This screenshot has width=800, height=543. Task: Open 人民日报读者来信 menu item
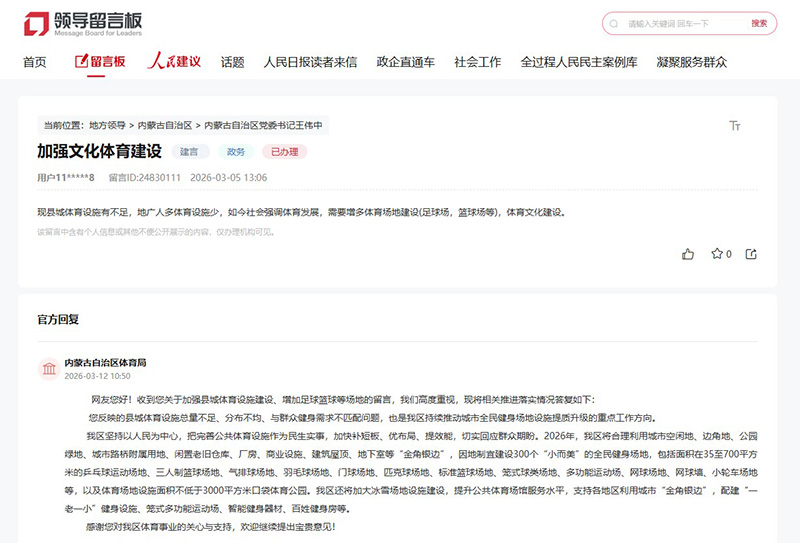coord(310,62)
